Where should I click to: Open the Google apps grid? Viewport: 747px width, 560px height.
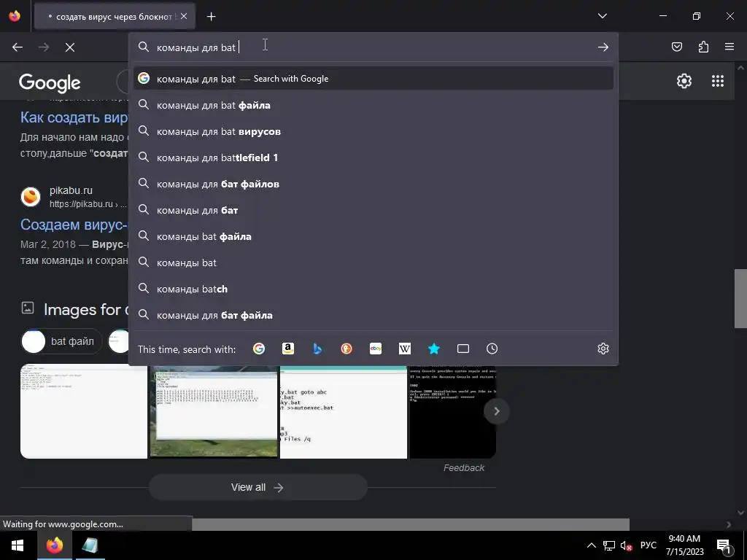pos(718,81)
